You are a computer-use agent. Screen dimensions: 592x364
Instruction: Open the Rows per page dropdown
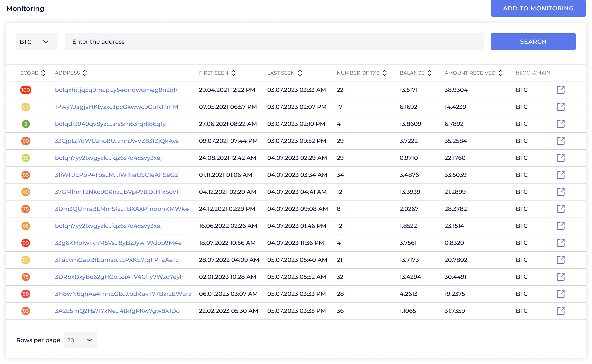[x=80, y=340]
